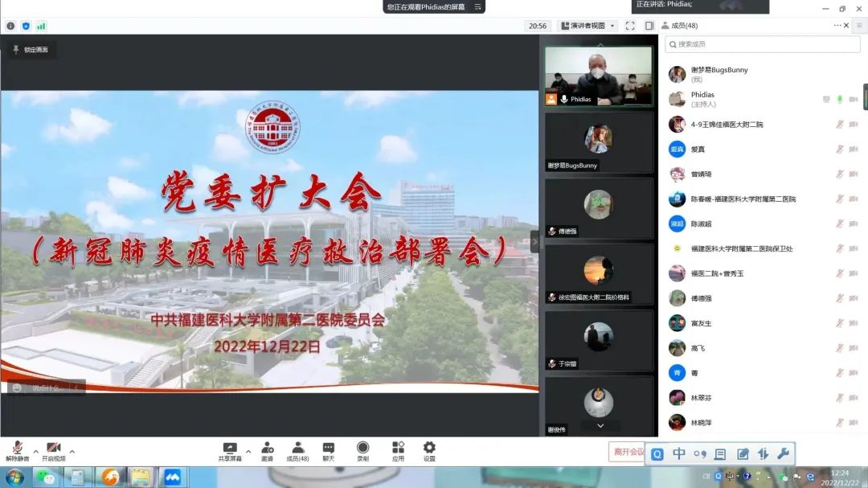The height and width of the screenshot is (488, 868).
Task: Start recording with 录制 button
Action: tap(362, 451)
